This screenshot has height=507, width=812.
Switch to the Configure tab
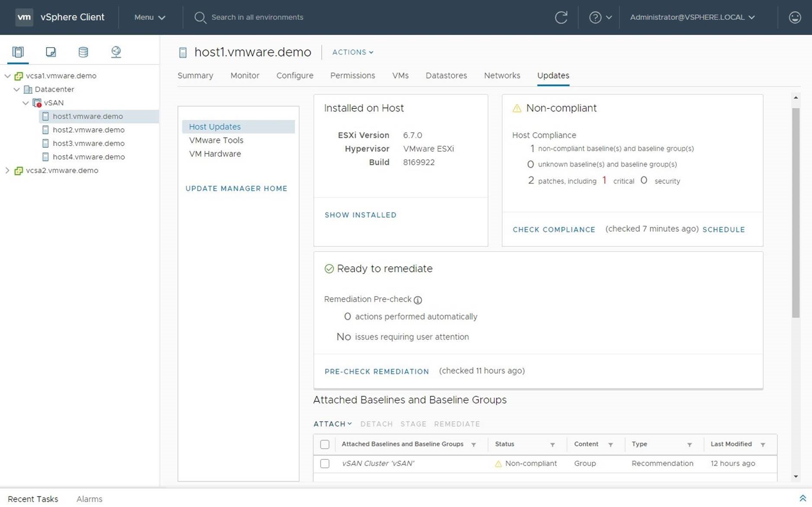point(295,76)
